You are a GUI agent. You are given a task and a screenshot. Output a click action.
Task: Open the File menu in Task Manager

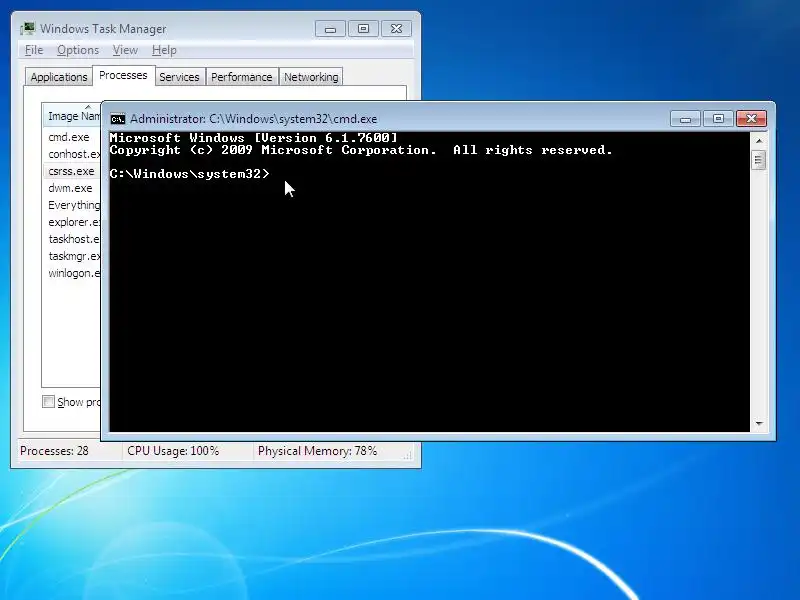[x=34, y=50]
